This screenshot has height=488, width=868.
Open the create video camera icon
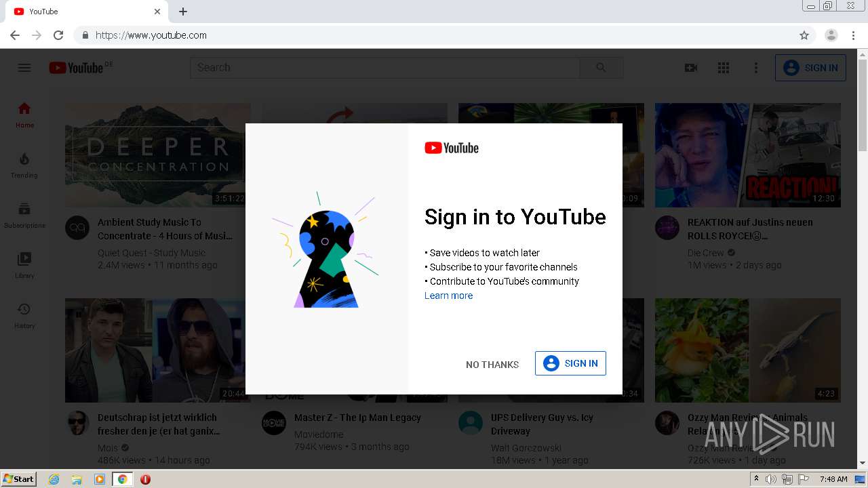(x=691, y=68)
